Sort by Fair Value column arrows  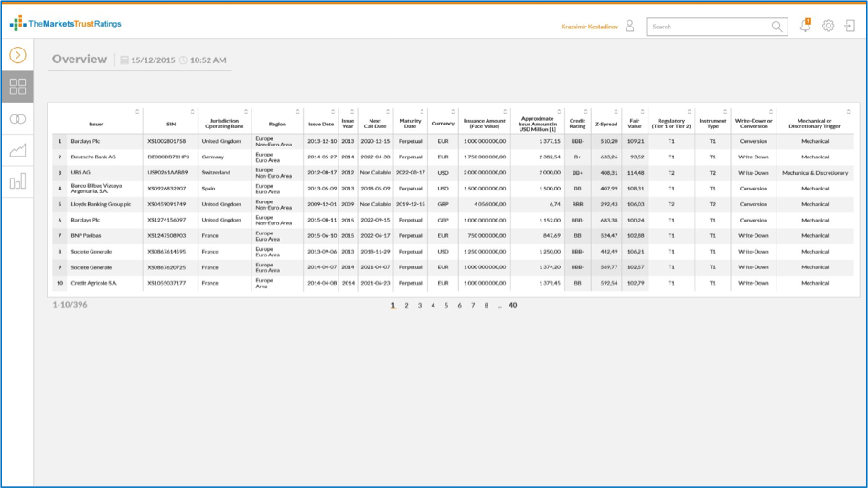[643, 112]
